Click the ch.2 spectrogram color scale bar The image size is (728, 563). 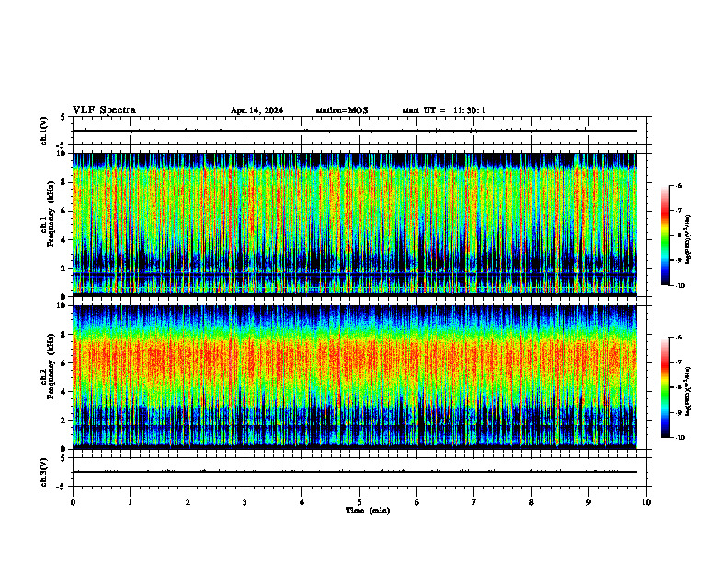(665, 387)
